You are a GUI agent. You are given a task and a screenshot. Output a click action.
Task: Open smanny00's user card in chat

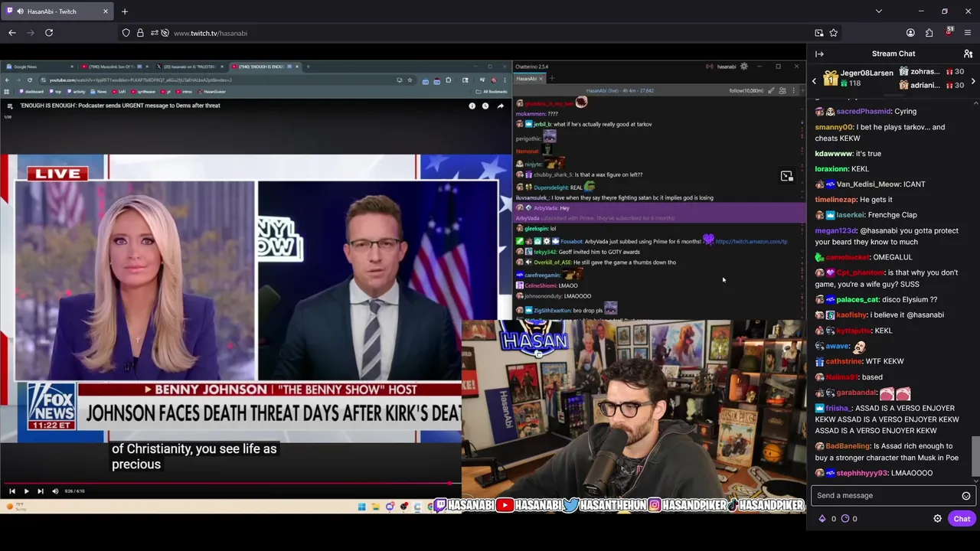point(834,127)
